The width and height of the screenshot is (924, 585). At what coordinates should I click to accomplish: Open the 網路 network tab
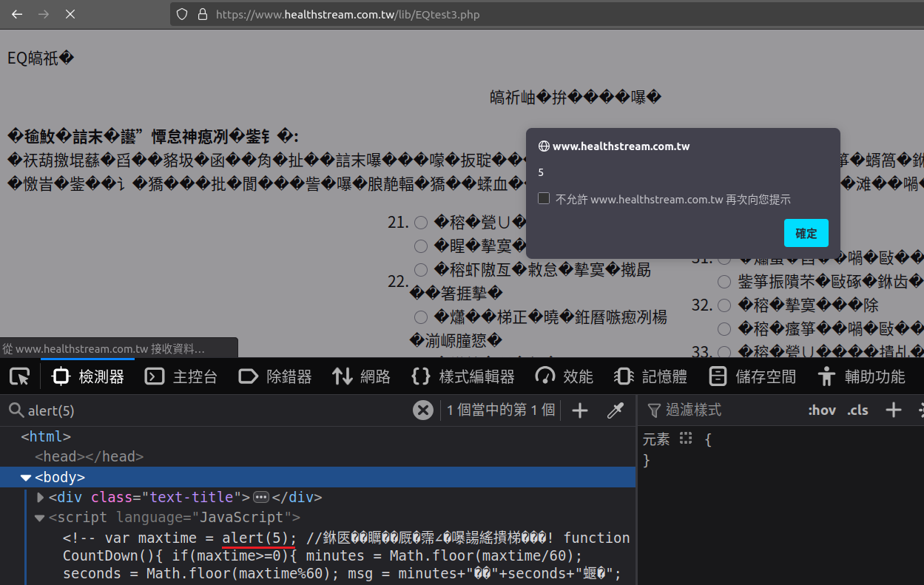click(361, 376)
